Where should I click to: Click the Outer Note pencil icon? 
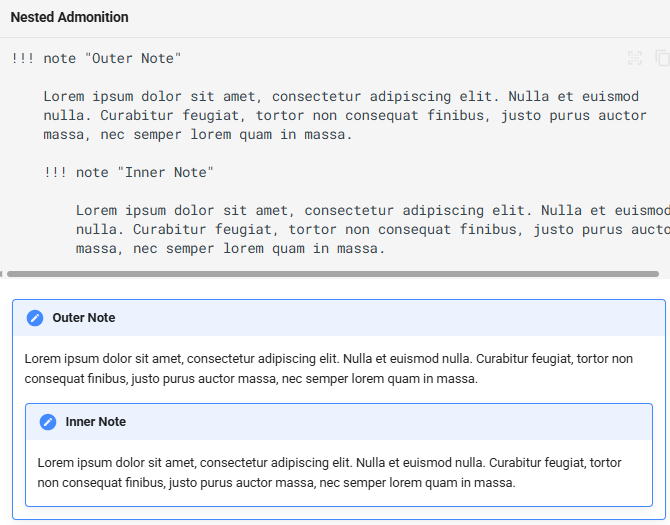point(35,318)
